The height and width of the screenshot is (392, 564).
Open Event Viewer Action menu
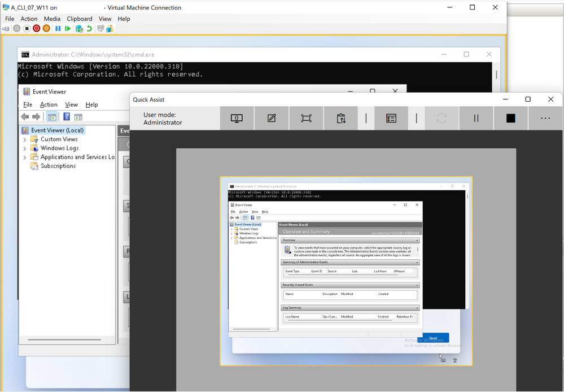(x=49, y=104)
